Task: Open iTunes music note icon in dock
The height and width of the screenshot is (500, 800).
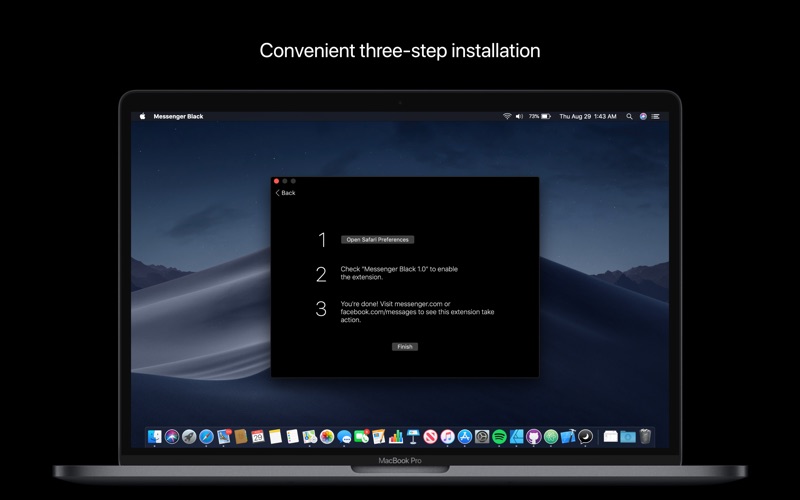Action: tap(447, 437)
